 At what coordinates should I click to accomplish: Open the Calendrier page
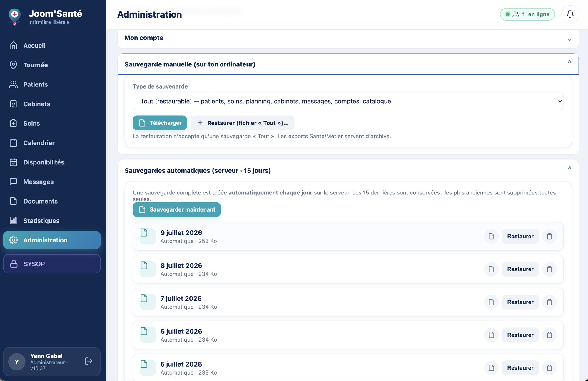click(52, 143)
